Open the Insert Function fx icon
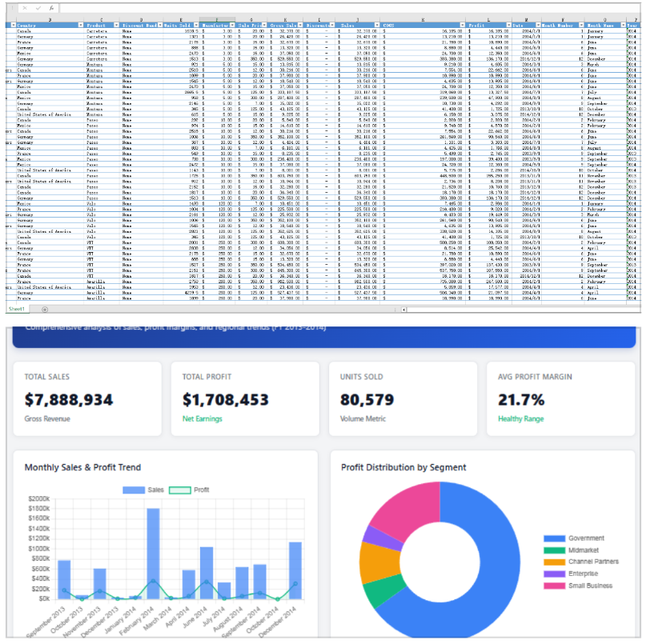Viewport: 646px width, 644px height. pyautogui.click(x=51, y=8)
